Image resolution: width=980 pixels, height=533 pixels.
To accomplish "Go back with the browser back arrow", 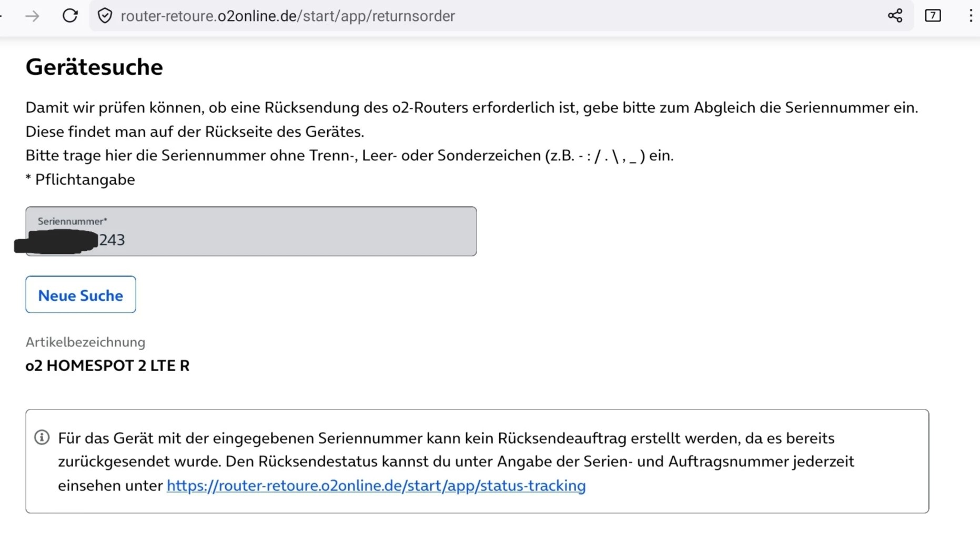I will click(x=2, y=16).
